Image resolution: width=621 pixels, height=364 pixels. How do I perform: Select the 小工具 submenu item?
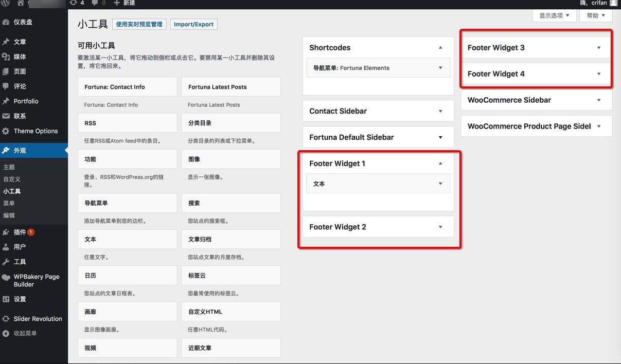12,191
